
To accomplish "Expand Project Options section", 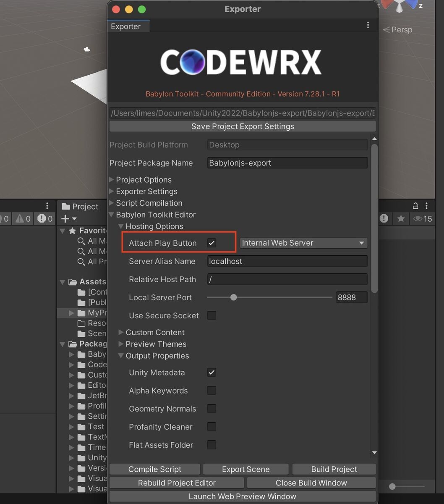I will pos(112,180).
